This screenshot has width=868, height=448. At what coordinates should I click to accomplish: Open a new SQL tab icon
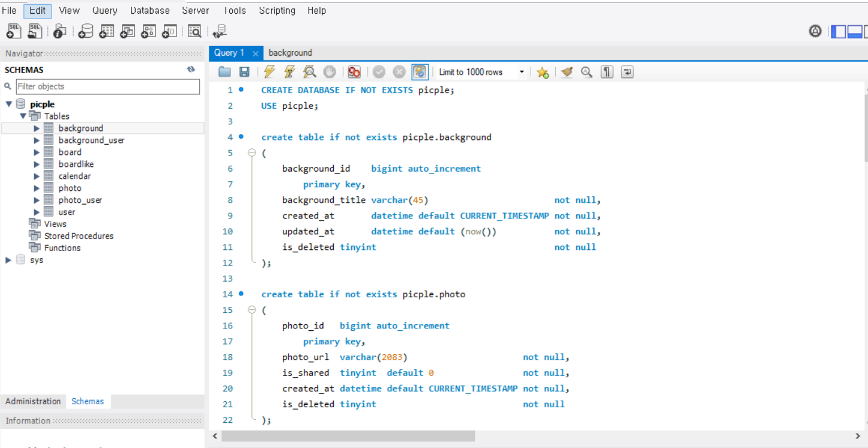[13, 31]
